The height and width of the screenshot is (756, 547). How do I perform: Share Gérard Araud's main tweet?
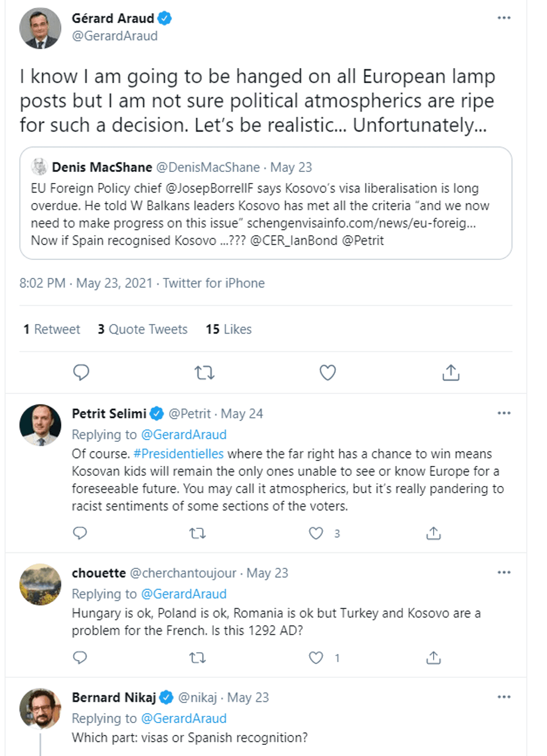tap(450, 372)
